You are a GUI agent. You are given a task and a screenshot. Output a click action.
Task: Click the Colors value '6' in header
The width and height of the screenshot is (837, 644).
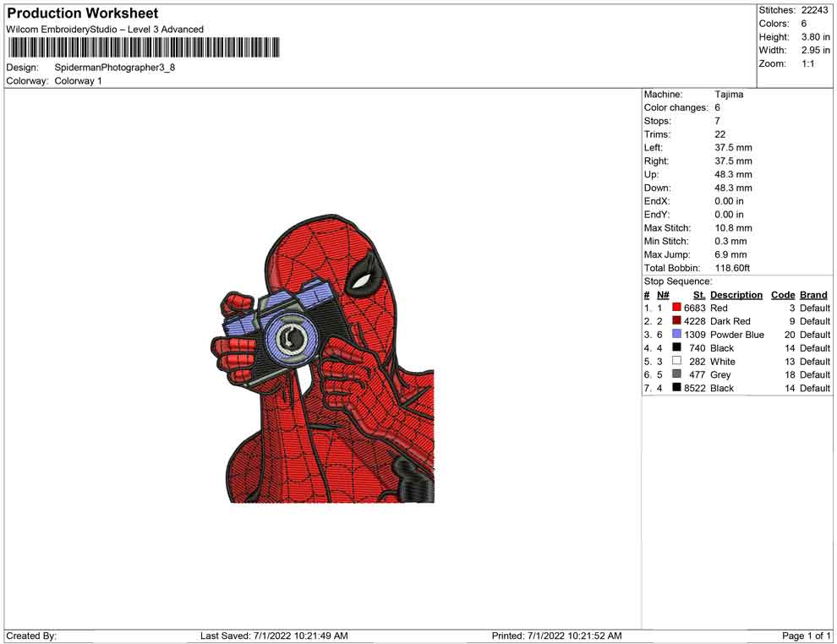pyautogui.click(x=804, y=24)
